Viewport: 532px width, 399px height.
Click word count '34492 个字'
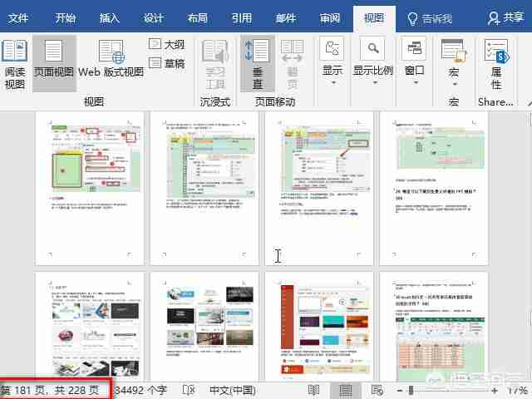coord(140,390)
